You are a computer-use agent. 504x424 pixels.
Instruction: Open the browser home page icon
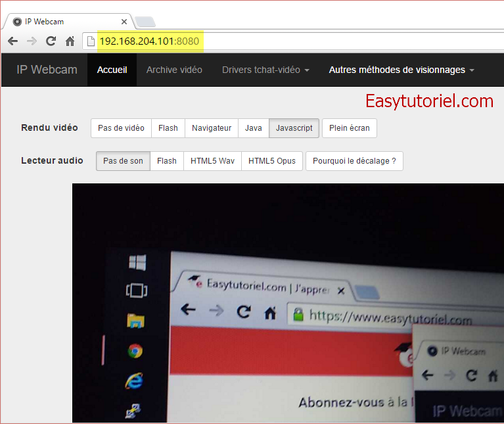70,41
